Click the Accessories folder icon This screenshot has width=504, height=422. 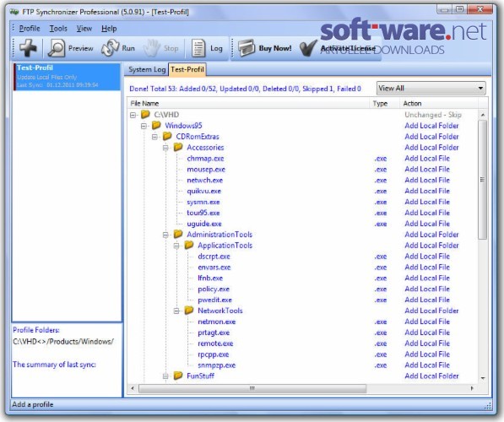coord(178,147)
